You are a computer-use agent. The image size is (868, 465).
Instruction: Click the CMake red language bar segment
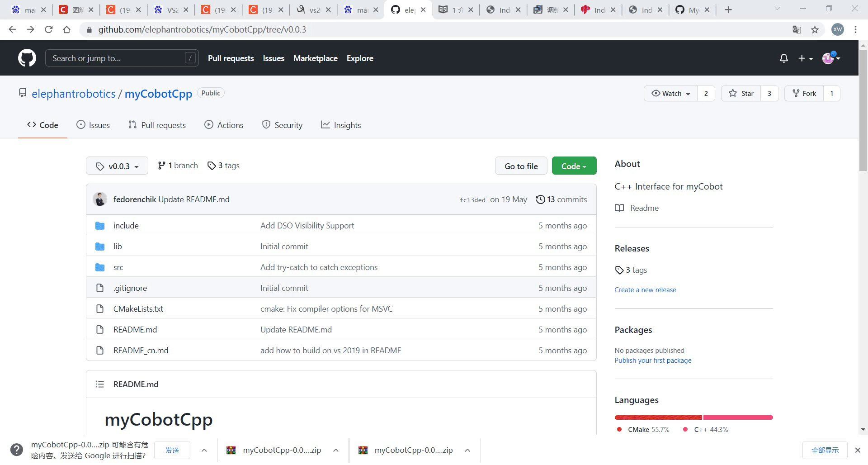[x=658, y=418]
